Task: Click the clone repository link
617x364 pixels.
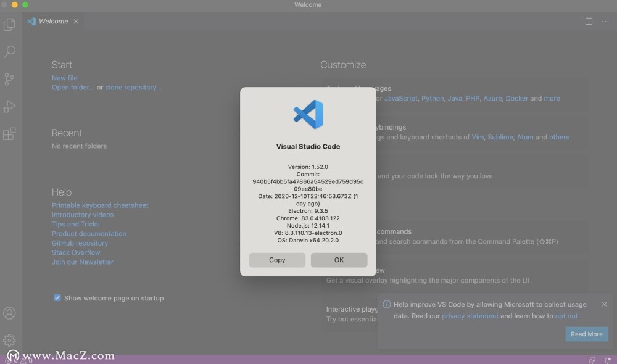Action: [133, 88]
